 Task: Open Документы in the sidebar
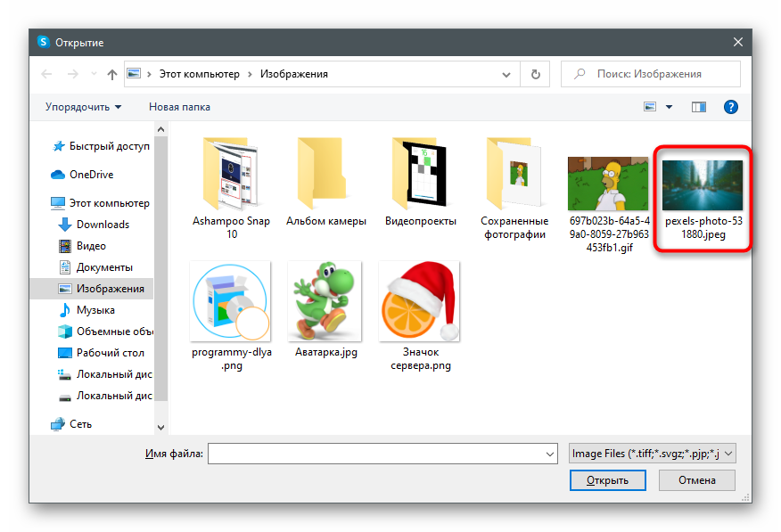96,267
